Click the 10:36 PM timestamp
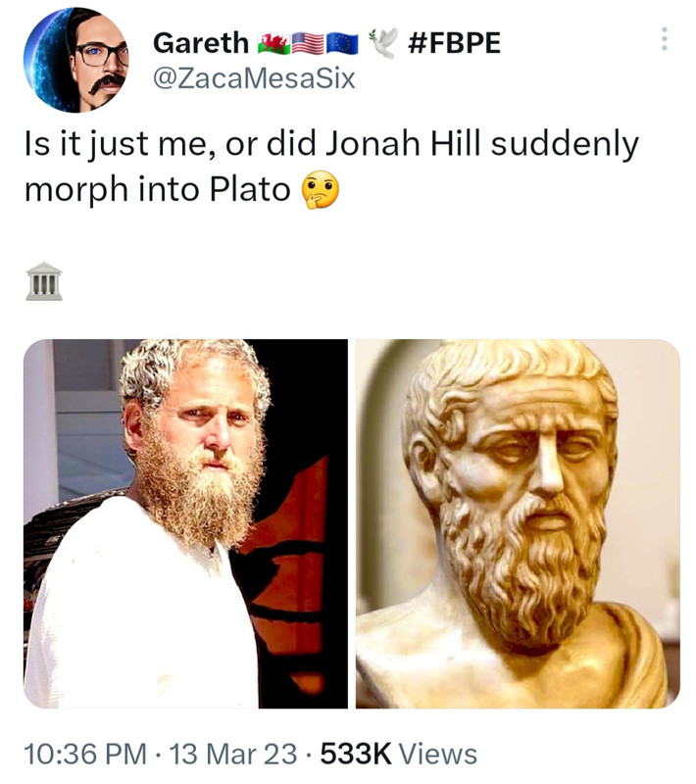 click(x=85, y=754)
